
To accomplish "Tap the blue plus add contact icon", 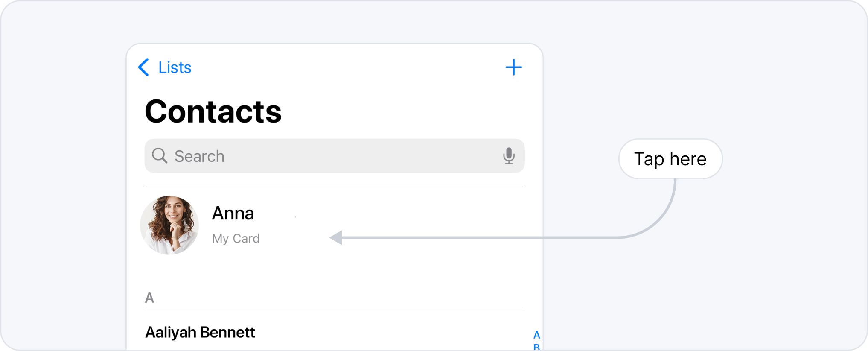I will point(513,67).
